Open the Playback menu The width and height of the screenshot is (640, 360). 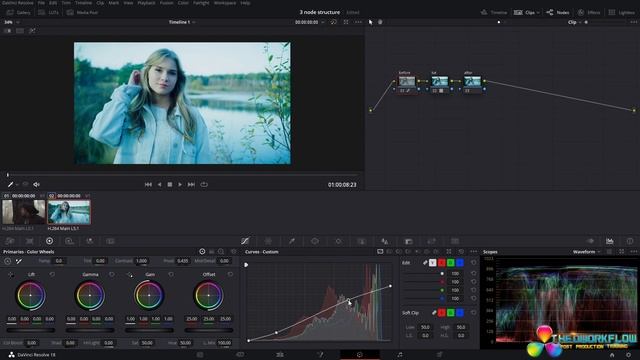146,3
